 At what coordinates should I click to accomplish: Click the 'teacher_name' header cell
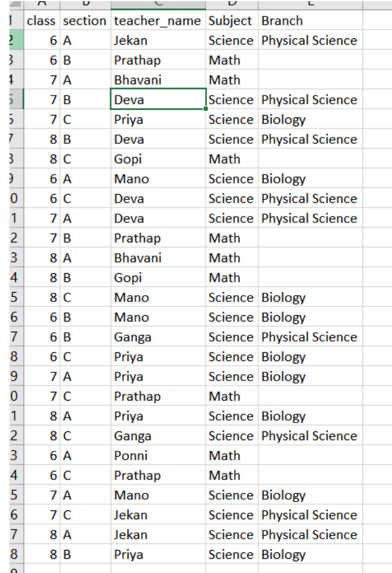pos(157,21)
